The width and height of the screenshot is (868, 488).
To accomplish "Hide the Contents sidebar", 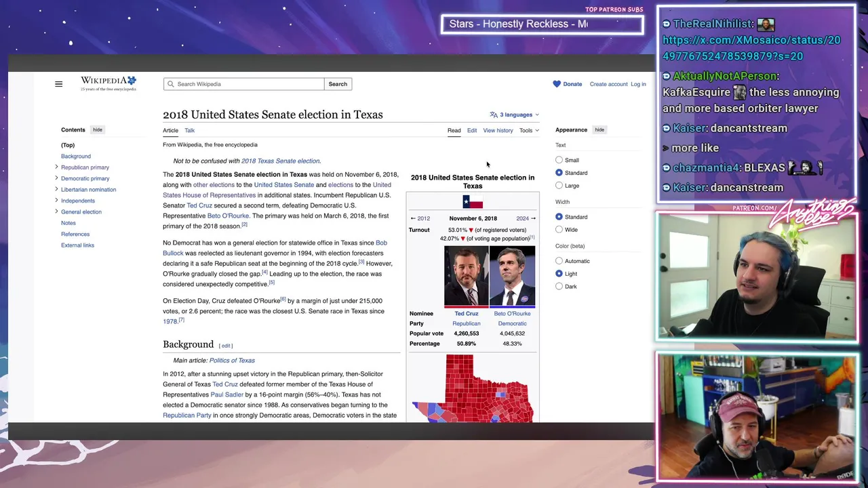I will click(x=98, y=129).
